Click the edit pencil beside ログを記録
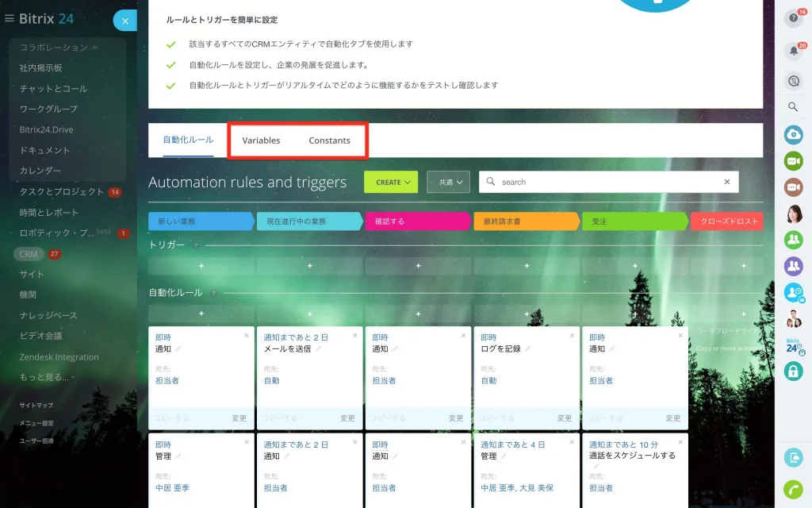Image resolution: width=812 pixels, height=508 pixels. point(527,349)
